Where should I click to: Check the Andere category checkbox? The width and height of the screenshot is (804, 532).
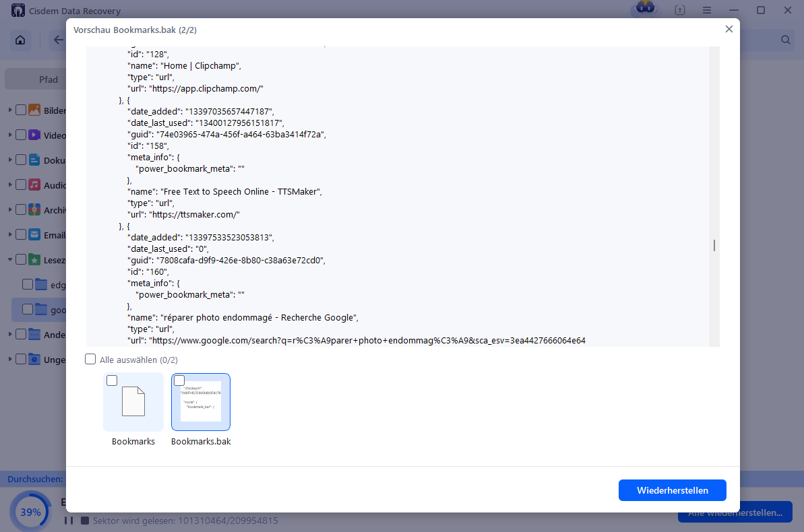pyautogui.click(x=21, y=334)
